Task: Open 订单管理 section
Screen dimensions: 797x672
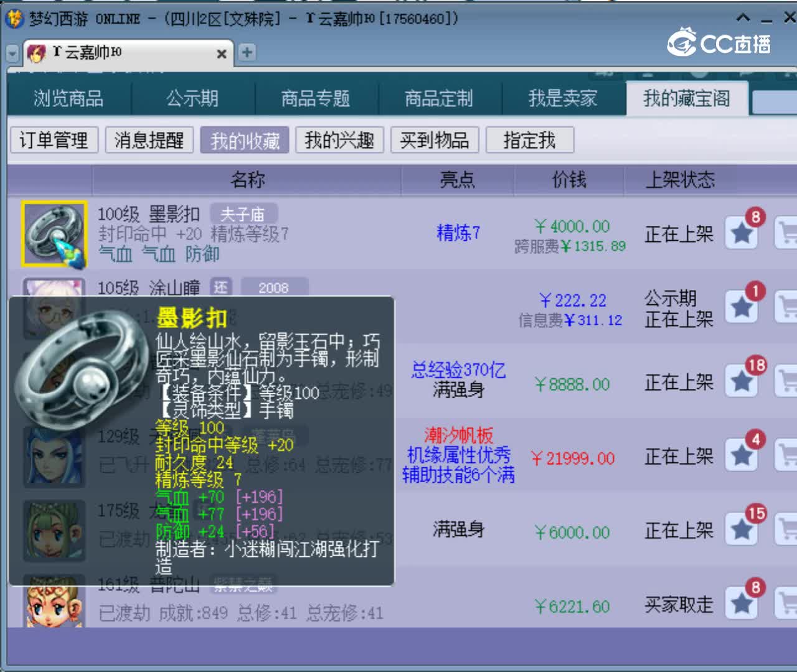Action: coord(54,140)
